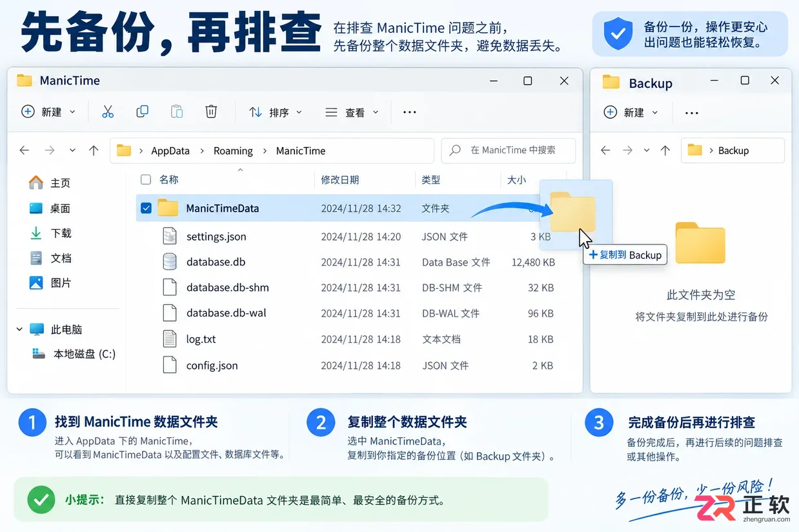Toggle the select-all checkbox in header row
This screenshot has width=799, height=532.
pos(146,180)
